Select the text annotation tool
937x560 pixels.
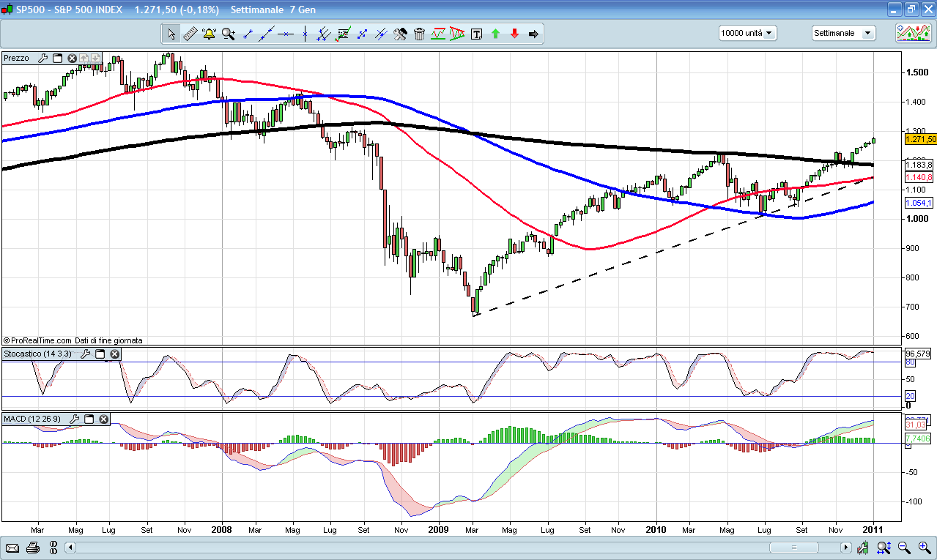[x=476, y=34]
